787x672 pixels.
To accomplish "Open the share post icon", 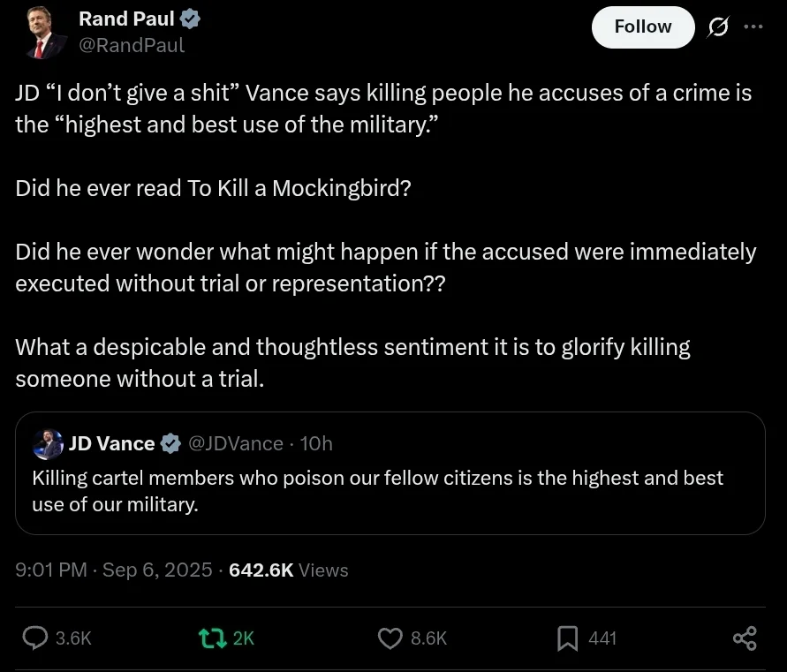I will pyautogui.click(x=745, y=638).
